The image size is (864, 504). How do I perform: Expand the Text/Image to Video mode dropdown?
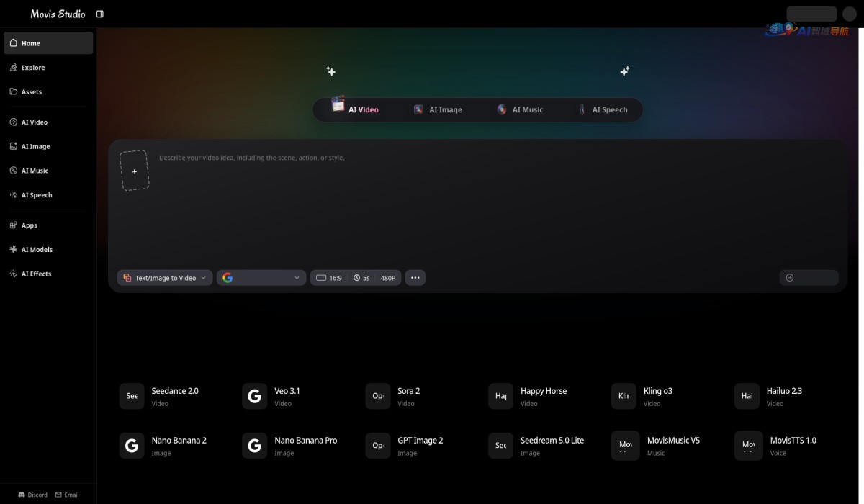(165, 277)
